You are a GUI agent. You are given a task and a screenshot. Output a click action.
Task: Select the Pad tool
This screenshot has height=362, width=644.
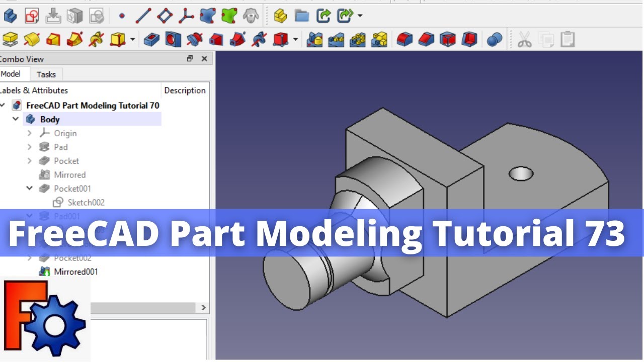pyautogui.click(x=10, y=39)
